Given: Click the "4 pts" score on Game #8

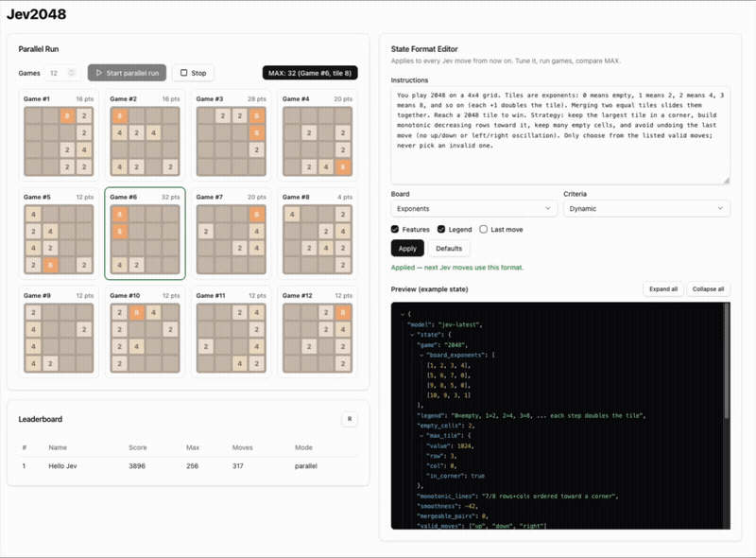Looking at the screenshot, I should [345, 197].
